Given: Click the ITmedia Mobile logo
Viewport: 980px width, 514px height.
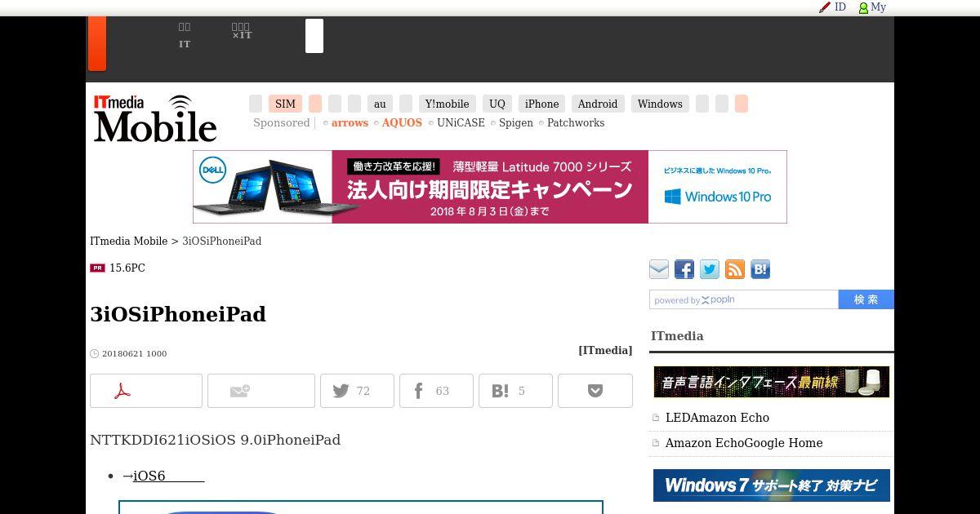Looking at the screenshot, I should tap(155, 118).
